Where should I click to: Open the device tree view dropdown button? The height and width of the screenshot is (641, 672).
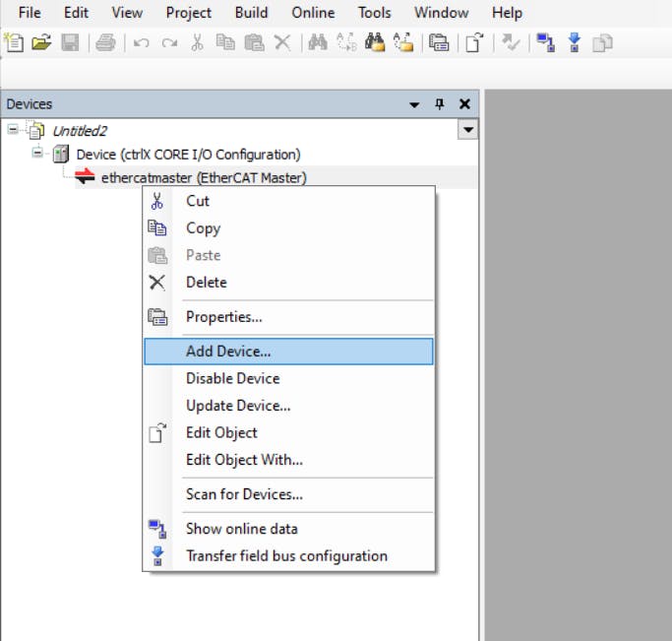(x=468, y=130)
